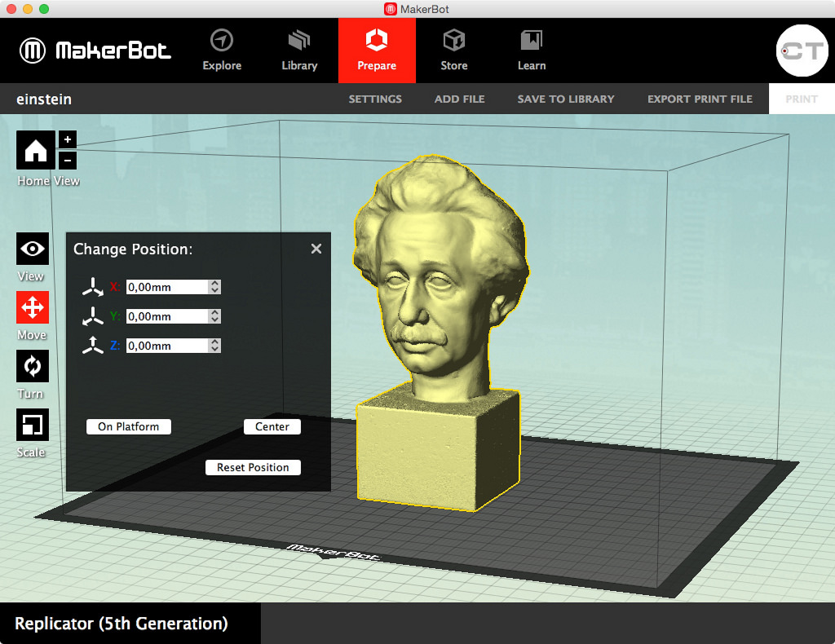This screenshot has width=835, height=644.
Task: Select the Scale tool
Action: [33, 425]
